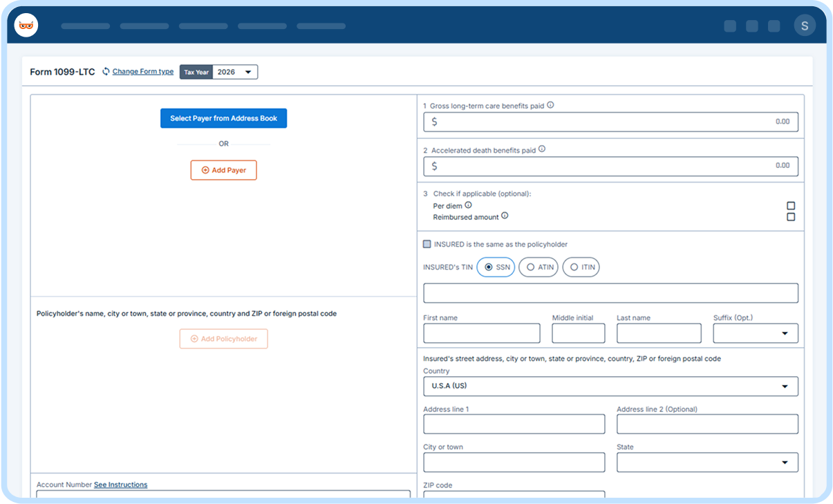Viewport: 833px width, 504px height.
Task: Click the Last name field
Action: tap(659, 333)
